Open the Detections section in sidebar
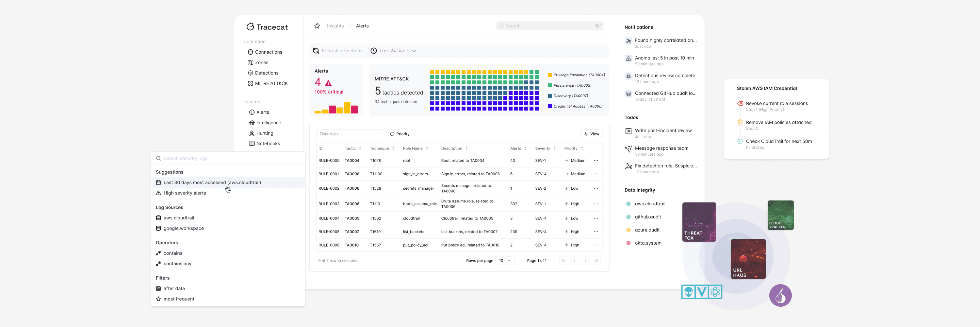Image resolution: width=980 pixels, height=327 pixels. [x=266, y=73]
